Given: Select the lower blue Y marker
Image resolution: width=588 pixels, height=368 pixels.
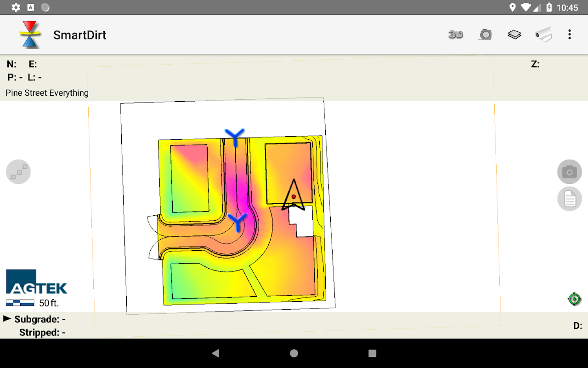Looking at the screenshot, I should [237, 222].
